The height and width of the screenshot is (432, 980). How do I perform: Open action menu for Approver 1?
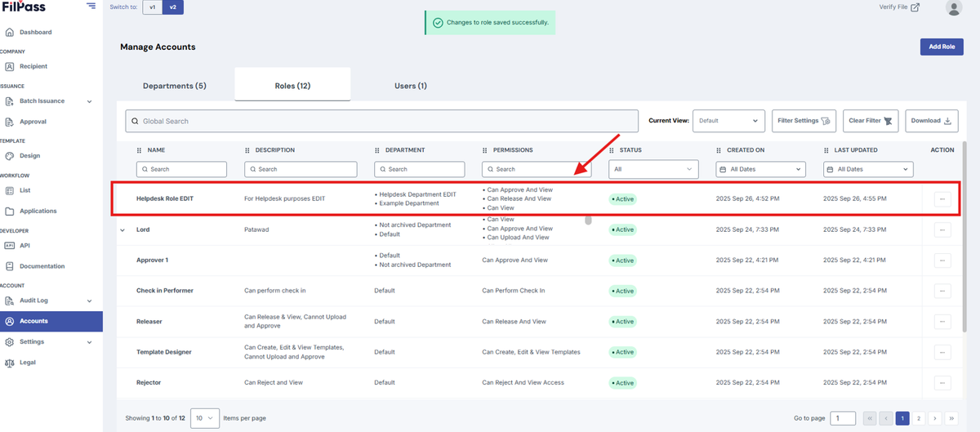click(x=942, y=261)
